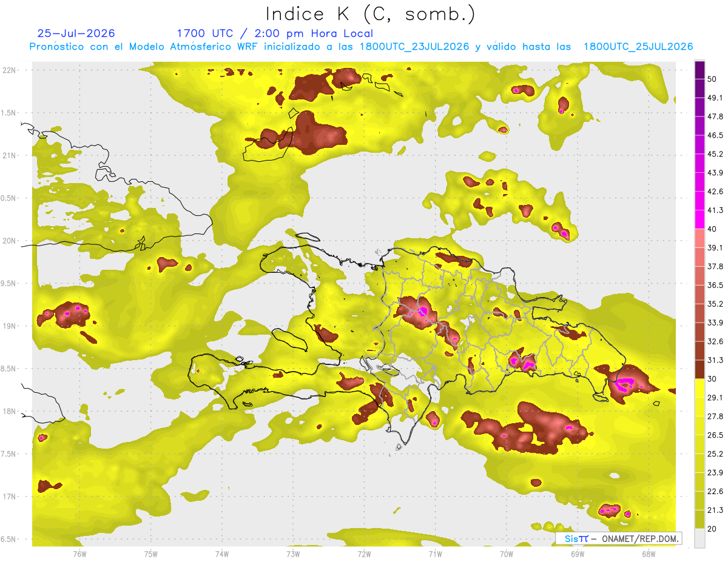
Task: Pick the dark purple legend swatch above 50
Action: point(699,70)
